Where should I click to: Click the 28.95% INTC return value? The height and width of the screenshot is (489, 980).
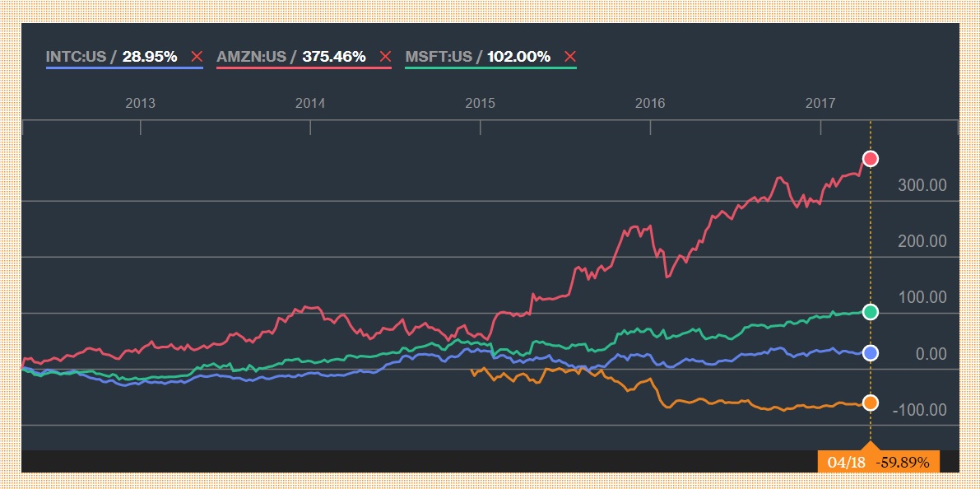[150, 57]
